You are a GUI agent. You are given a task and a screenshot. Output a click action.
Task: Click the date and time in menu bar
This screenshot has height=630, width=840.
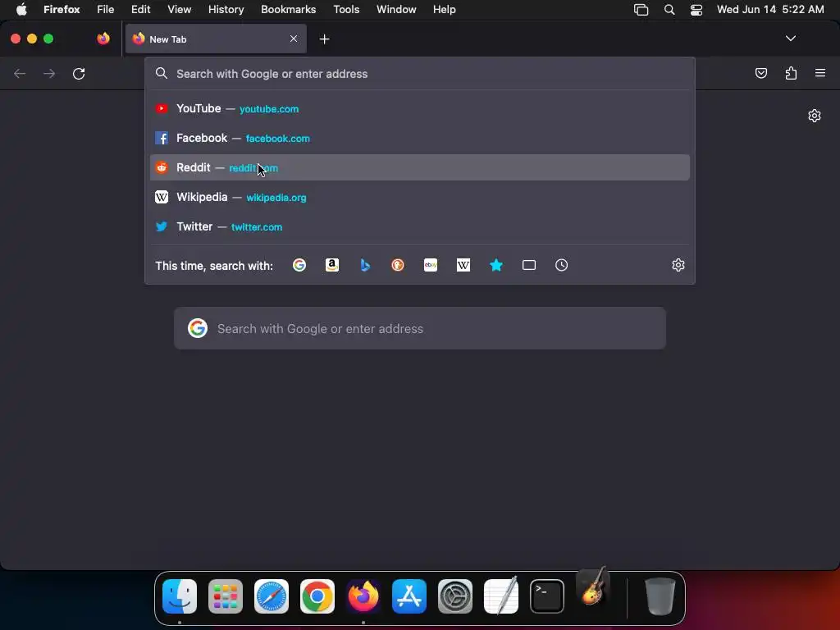point(770,9)
